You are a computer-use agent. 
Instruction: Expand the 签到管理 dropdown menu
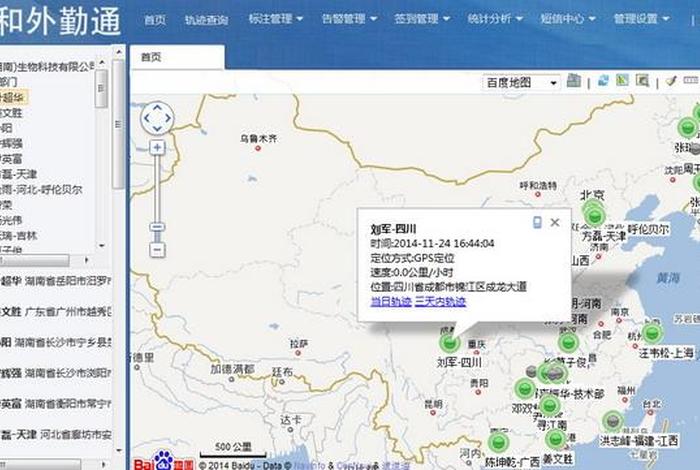point(422,19)
